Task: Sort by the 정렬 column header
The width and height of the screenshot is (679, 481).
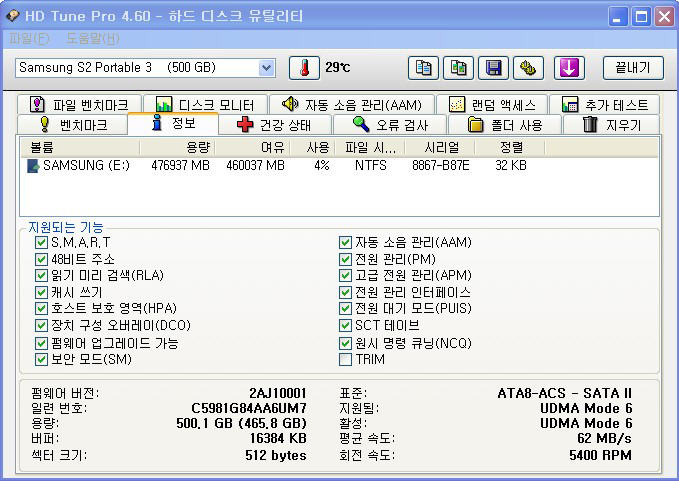Action: (511, 148)
